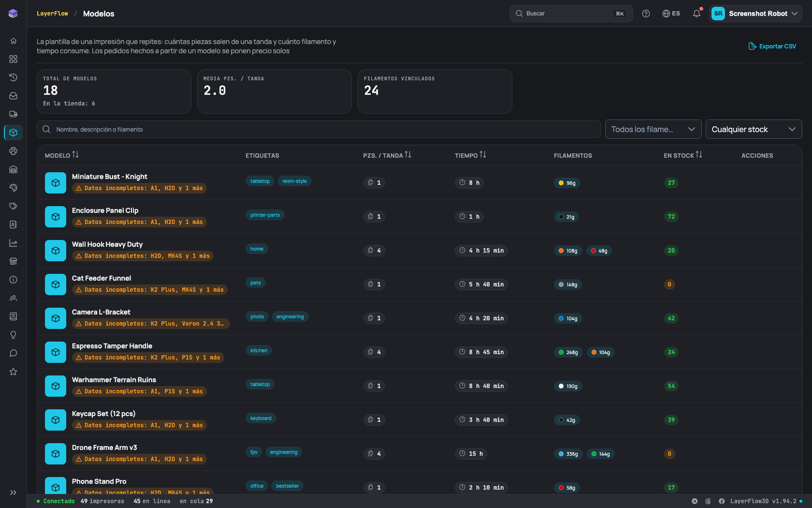Open notifications bell
This screenshot has width=812, height=508.
click(696, 14)
